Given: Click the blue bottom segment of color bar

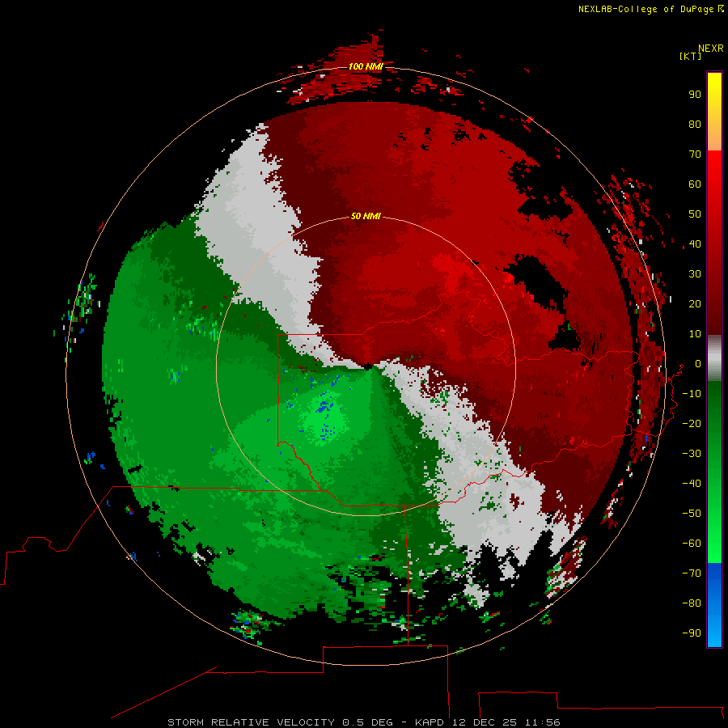Looking at the screenshot, I should tap(714, 604).
